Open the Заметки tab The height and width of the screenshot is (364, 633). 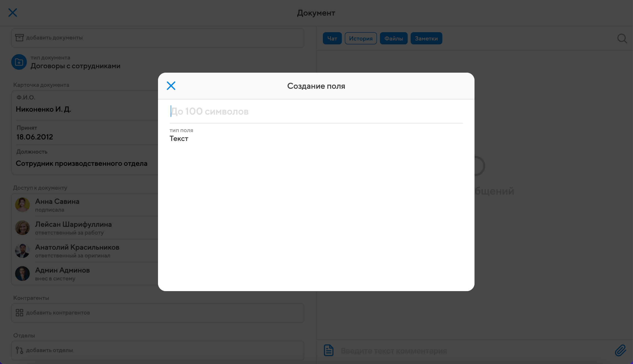[x=426, y=39]
